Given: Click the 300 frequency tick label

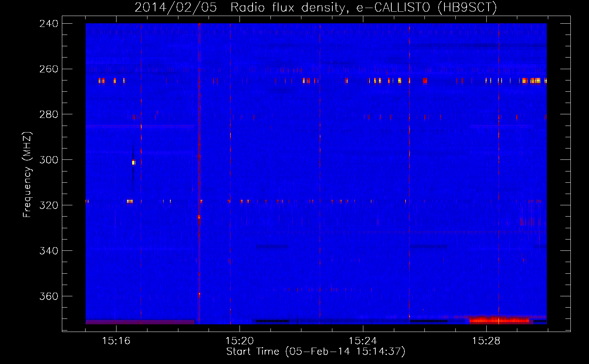Looking at the screenshot, I should 49,160.
